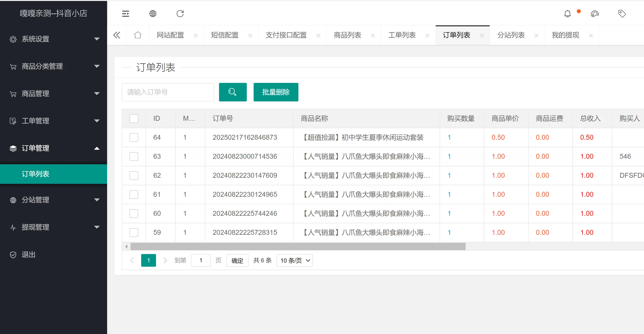Refresh the page using the refresh icon
This screenshot has height=334, width=644.
[x=180, y=13]
